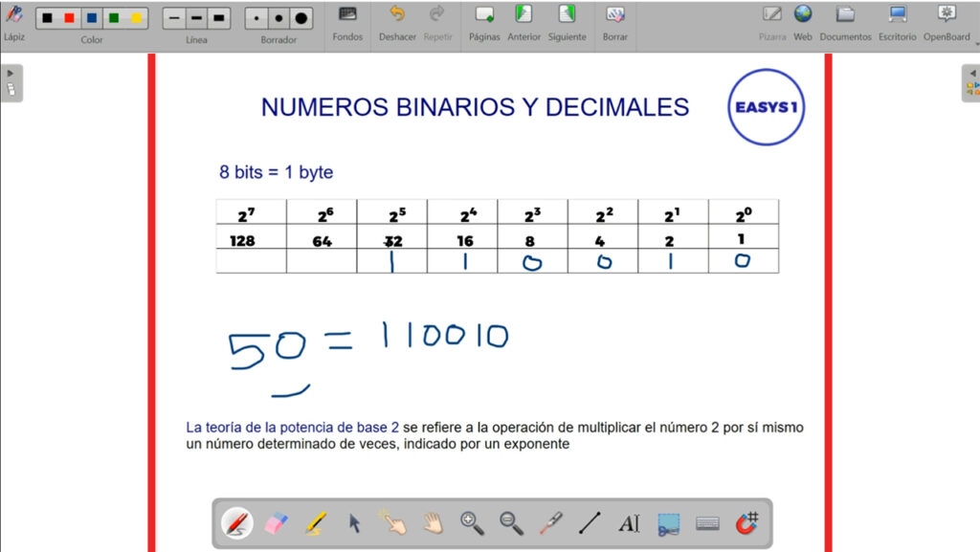Pick the hand scroll page tool
980x552 pixels.
click(x=433, y=523)
